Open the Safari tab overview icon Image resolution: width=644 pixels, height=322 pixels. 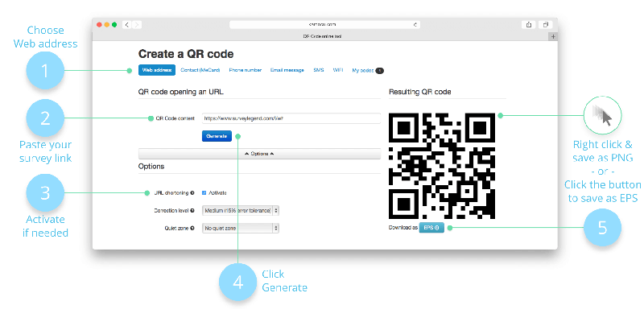coord(545,25)
